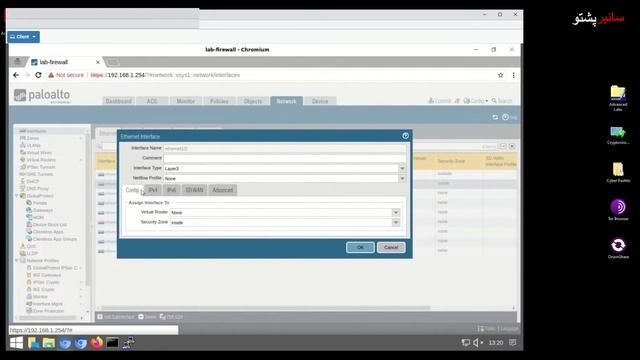Open the Security Zone dropdown
The height and width of the screenshot is (360, 640).
[x=396, y=222]
